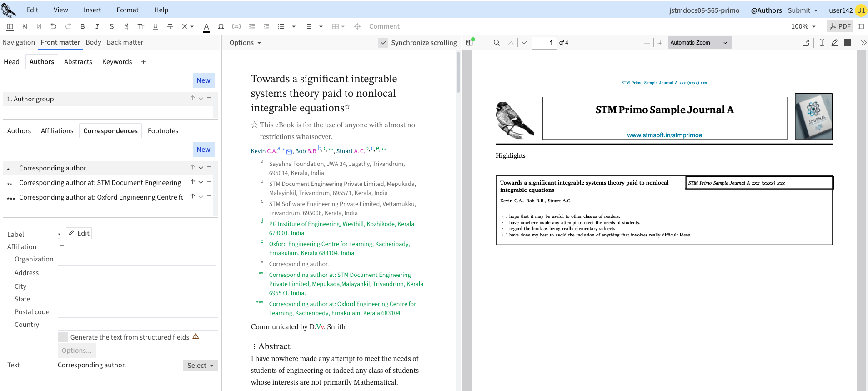Zoom in the PDF with the plus icon

(x=660, y=43)
